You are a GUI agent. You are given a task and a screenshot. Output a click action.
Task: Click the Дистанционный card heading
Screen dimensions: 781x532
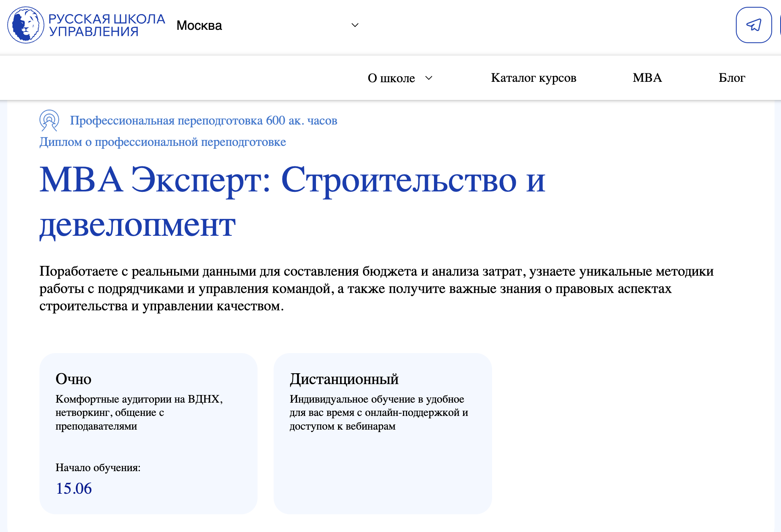coord(344,379)
